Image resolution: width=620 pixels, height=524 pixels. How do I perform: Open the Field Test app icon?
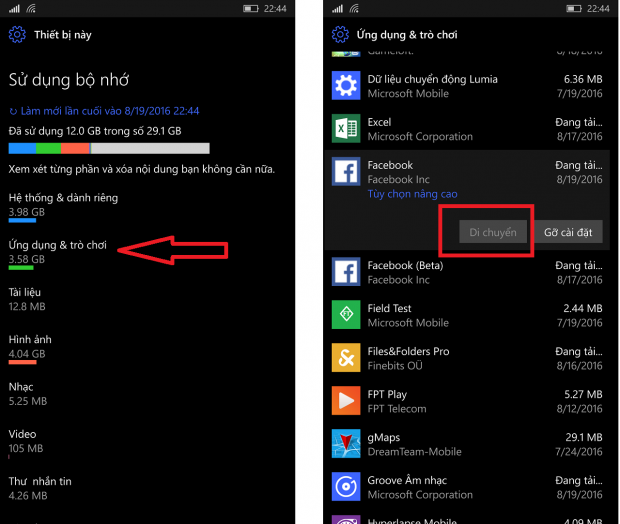coord(346,315)
